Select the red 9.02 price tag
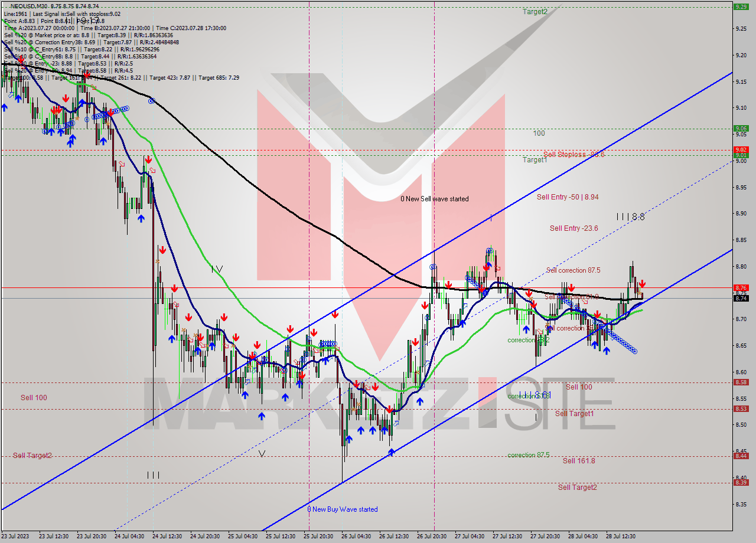This screenshot has width=756, height=543. tap(741, 149)
